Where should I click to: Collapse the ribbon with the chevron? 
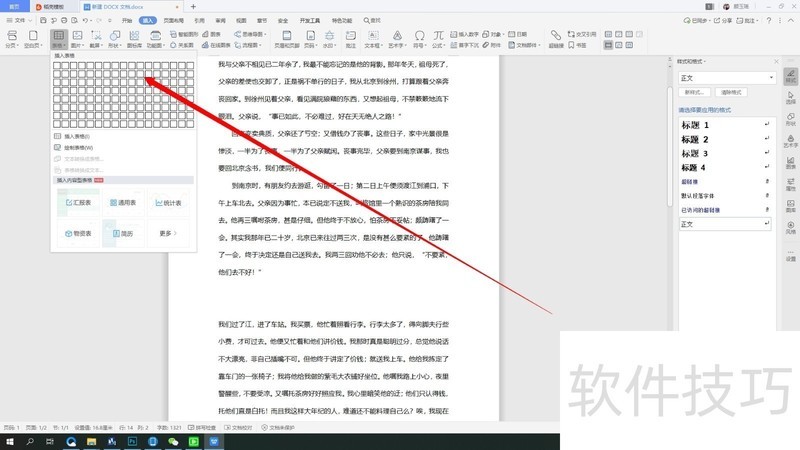pyautogui.click(x=791, y=20)
